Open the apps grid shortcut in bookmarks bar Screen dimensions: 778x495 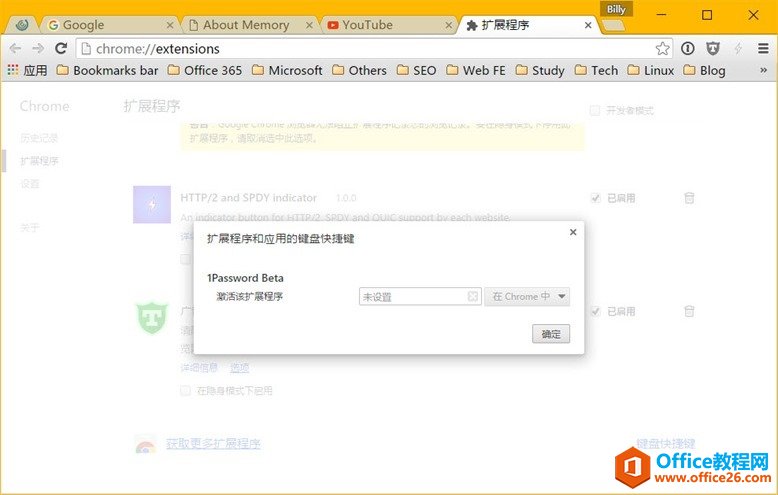tap(13, 70)
